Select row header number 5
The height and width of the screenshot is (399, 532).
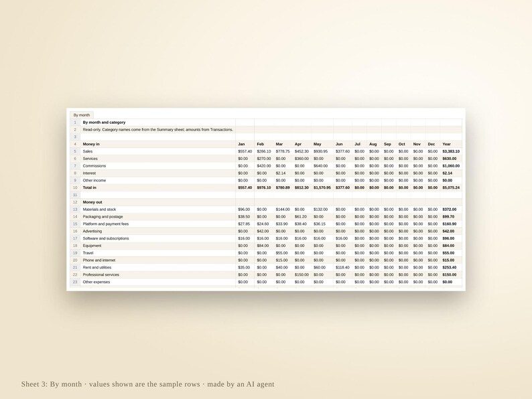75,151
